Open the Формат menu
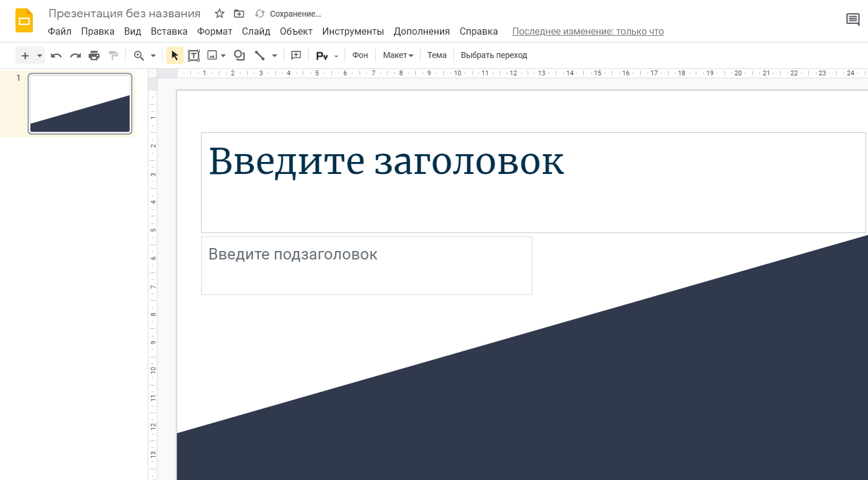 tap(215, 32)
